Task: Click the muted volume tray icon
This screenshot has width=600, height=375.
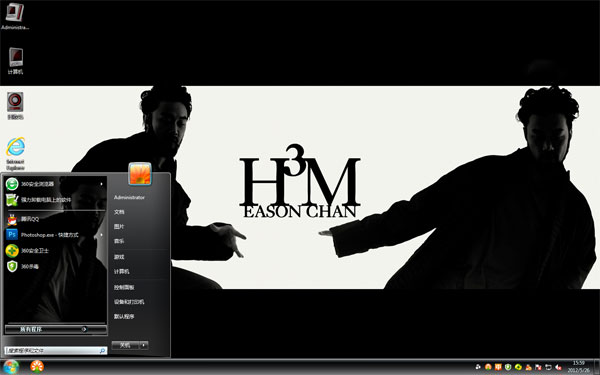Action: coord(558,367)
